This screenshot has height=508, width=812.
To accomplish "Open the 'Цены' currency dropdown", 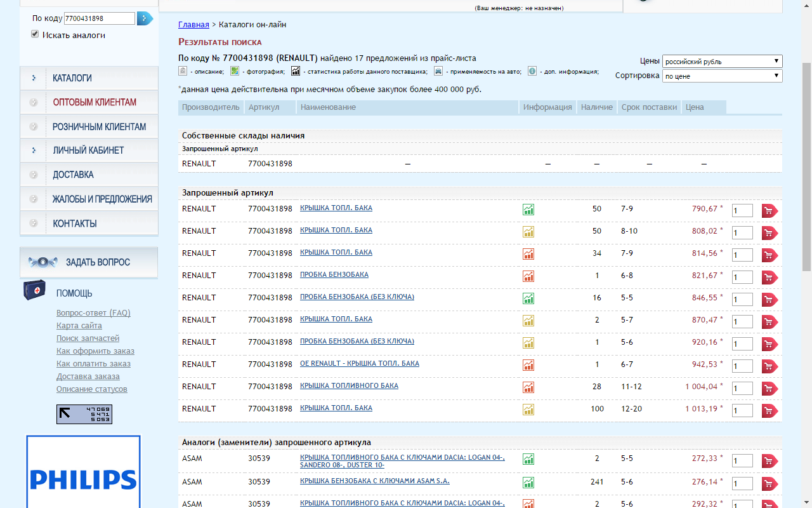I will (x=722, y=62).
